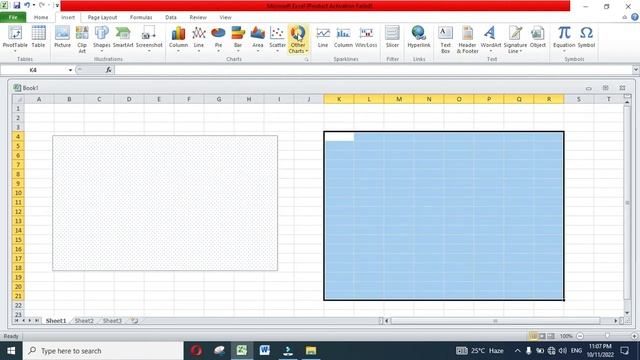Switch to Page Layout view
Image resolution: width=640 pixels, height=360 pixels.
pyautogui.click(x=542, y=336)
